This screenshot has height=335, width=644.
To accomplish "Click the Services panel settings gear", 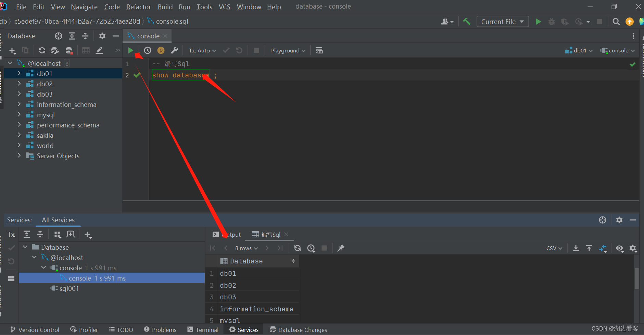I will point(619,220).
